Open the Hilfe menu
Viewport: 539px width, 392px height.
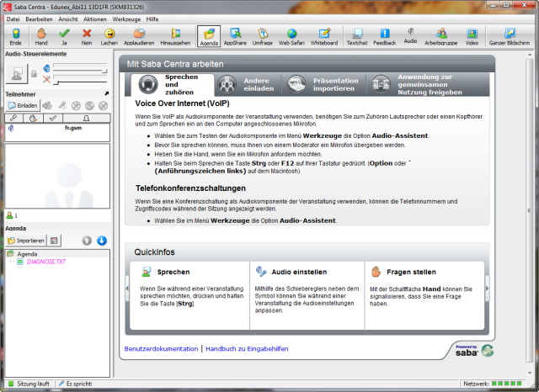[152, 19]
